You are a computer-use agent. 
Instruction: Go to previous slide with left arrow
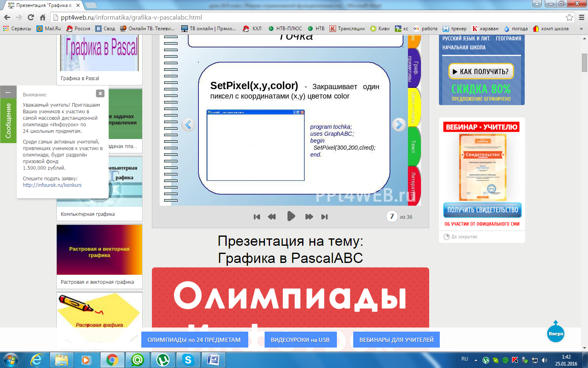[x=188, y=125]
